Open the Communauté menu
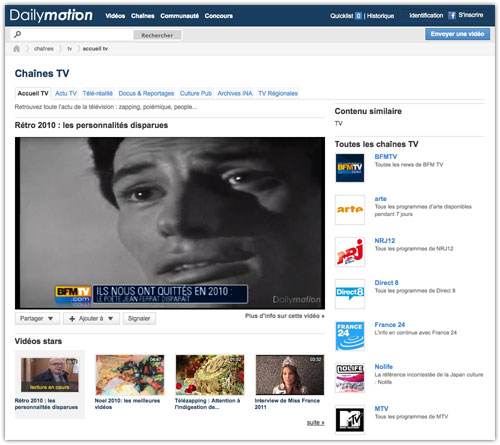The width and height of the screenshot is (500, 445). (179, 16)
